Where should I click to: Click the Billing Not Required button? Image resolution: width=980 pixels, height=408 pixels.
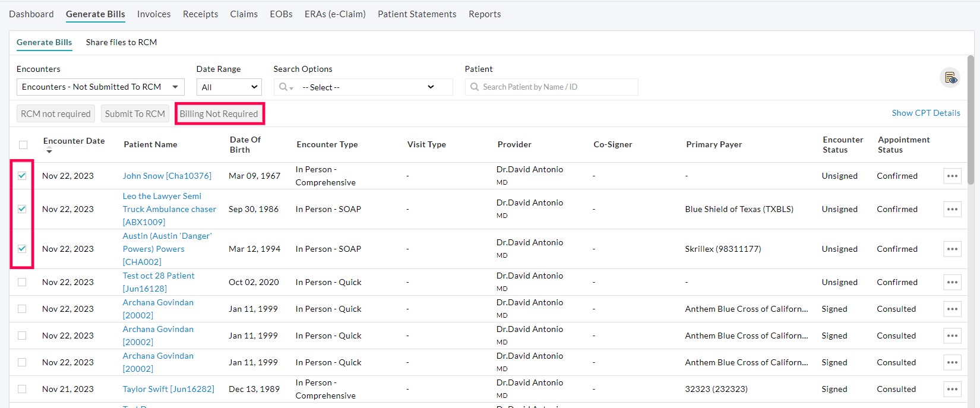coord(219,113)
